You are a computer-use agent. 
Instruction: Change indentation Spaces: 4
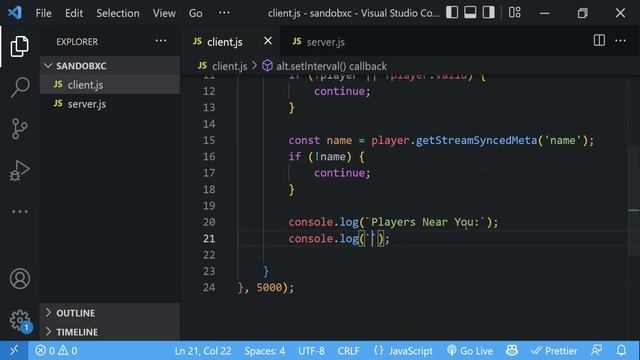tap(264, 351)
